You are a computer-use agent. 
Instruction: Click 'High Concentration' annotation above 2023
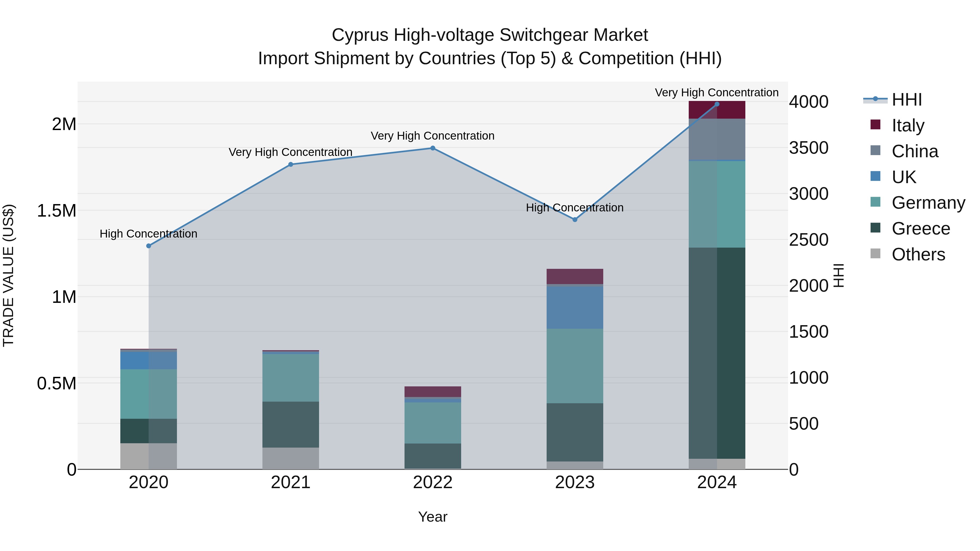click(575, 208)
